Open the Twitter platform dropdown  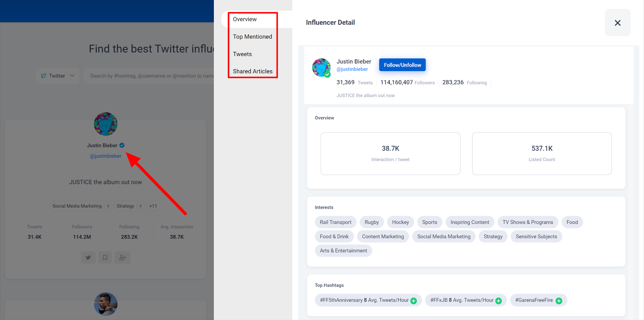click(58, 76)
